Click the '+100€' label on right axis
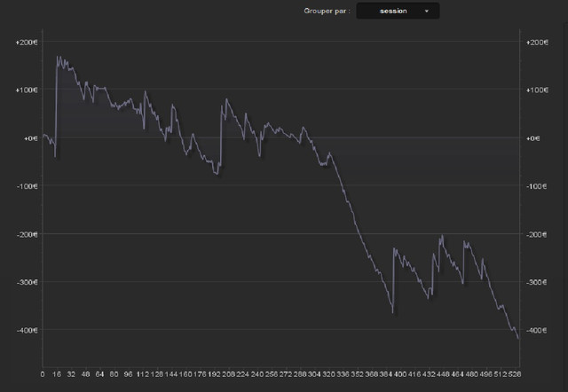This screenshot has width=568, height=392. tap(537, 90)
